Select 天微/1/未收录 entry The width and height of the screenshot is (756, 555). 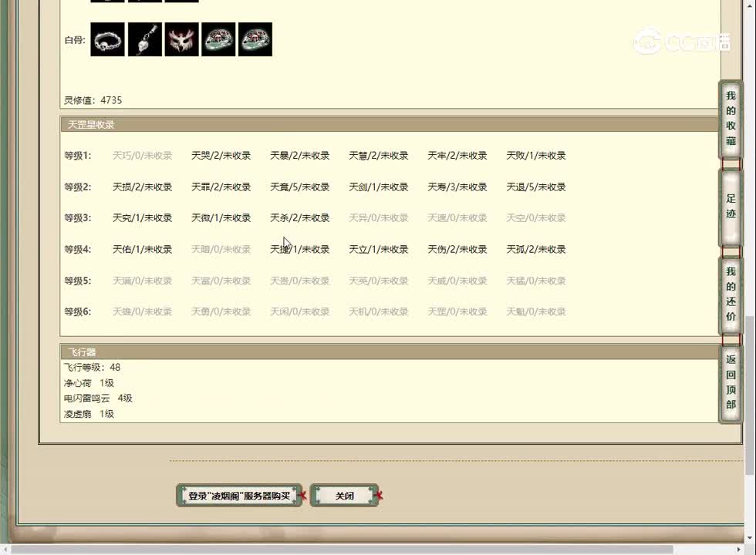pos(221,217)
